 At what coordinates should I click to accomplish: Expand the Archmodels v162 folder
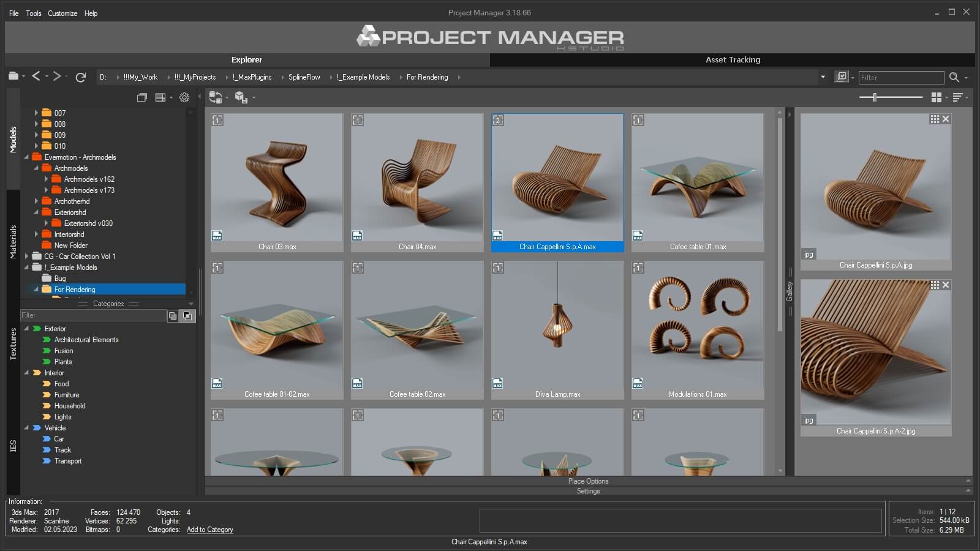pyautogui.click(x=46, y=179)
